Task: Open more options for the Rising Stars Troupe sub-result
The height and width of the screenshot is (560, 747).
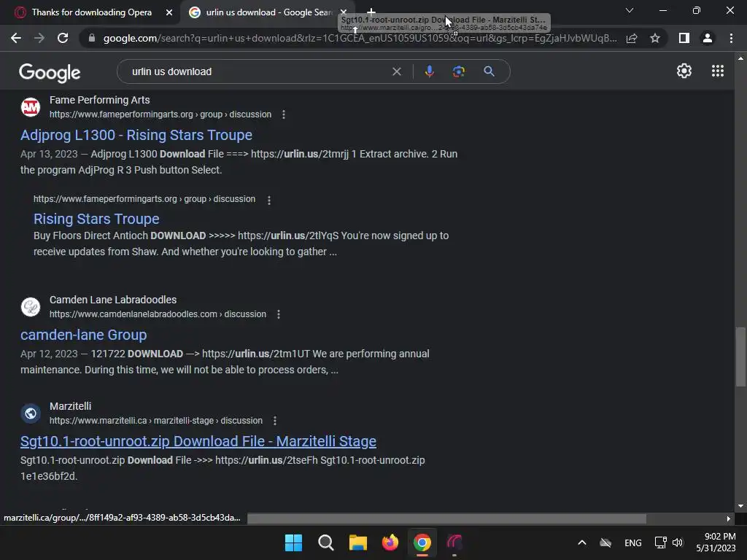Action: coord(269,201)
